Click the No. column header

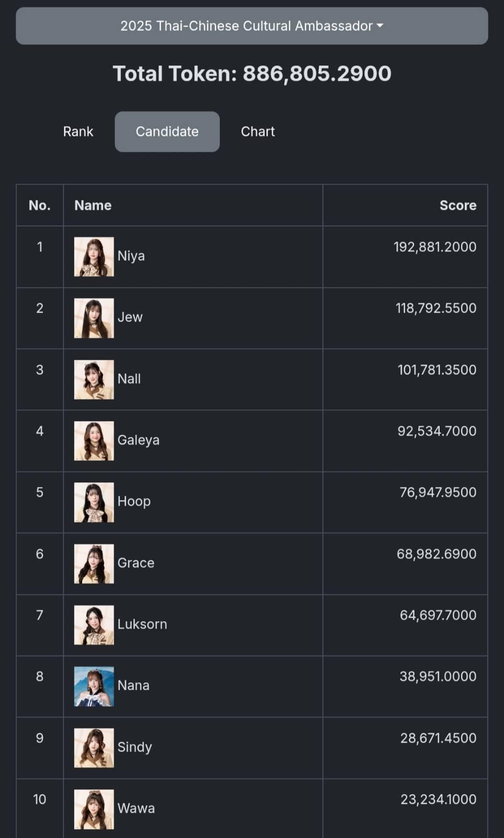coord(40,205)
